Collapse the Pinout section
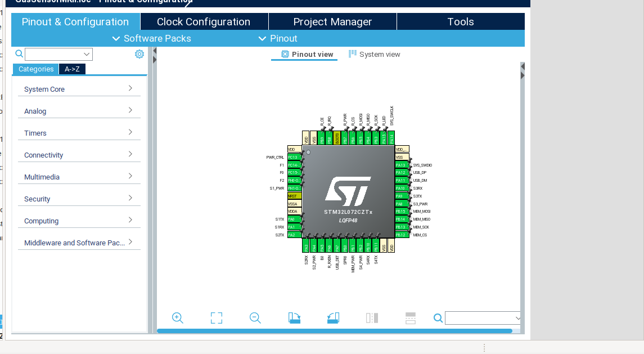 (x=262, y=38)
